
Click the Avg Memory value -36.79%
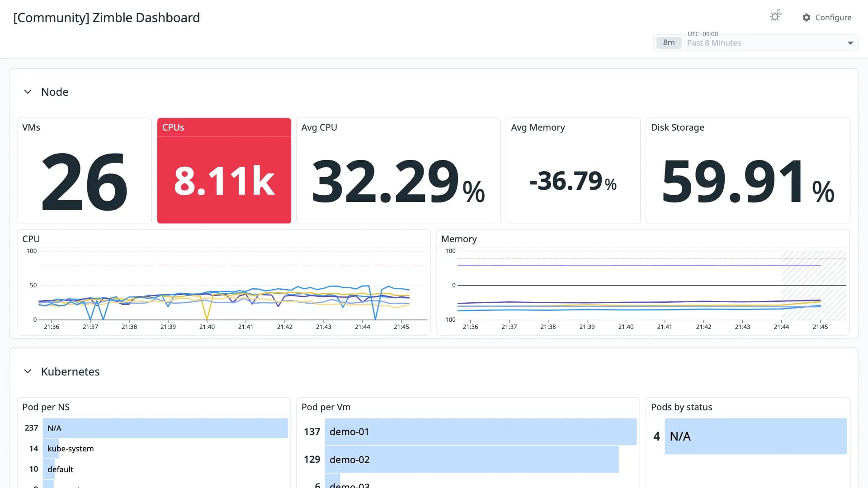pos(573,181)
